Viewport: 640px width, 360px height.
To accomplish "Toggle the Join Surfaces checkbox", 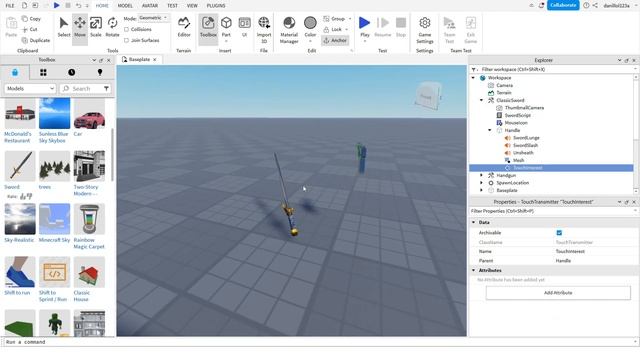I will (x=127, y=40).
